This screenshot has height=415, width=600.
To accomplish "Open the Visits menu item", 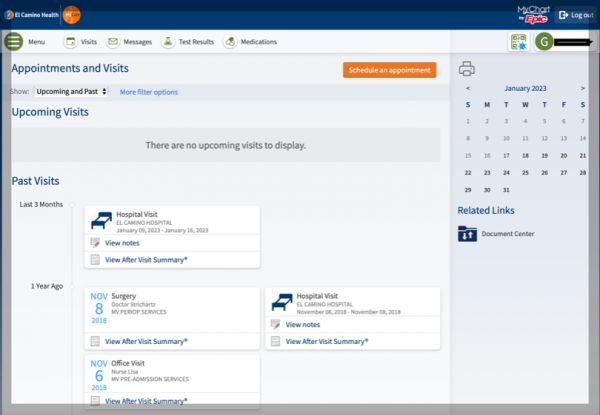I will [88, 42].
